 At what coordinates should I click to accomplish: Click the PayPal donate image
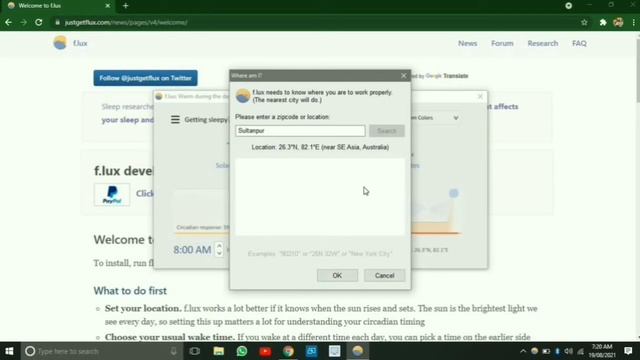pos(112,195)
